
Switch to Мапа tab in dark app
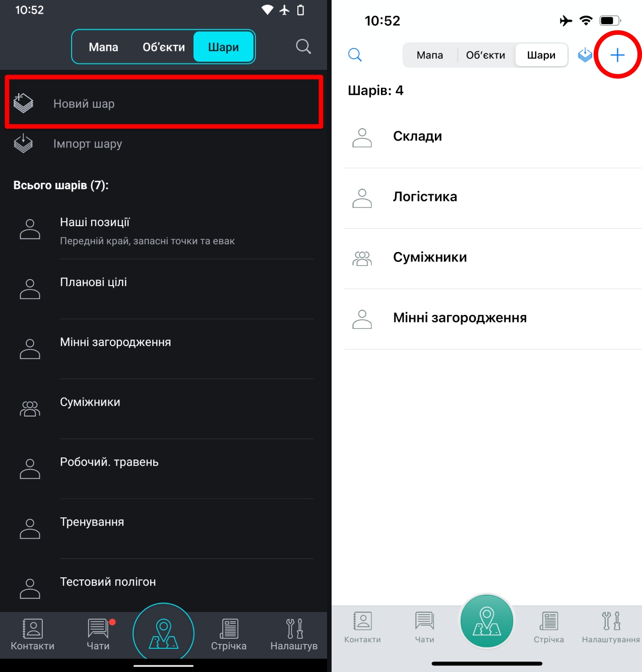click(103, 47)
